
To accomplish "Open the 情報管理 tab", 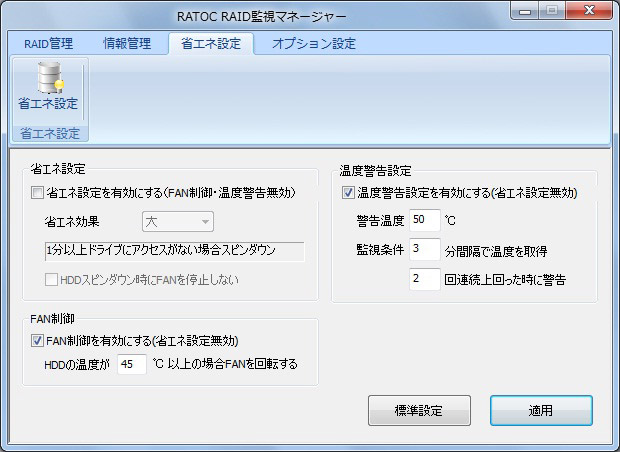I will (x=127, y=43).
